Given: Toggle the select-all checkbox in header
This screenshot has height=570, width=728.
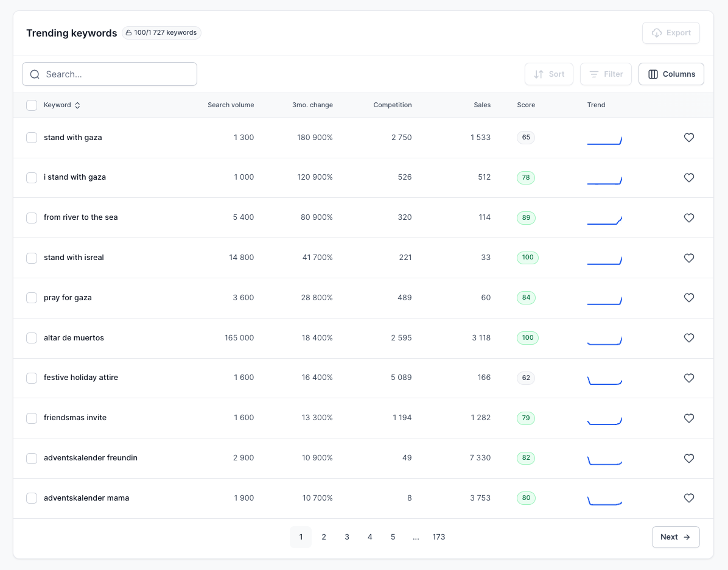Looking at the screenshot, I should (x=32, y=105).
